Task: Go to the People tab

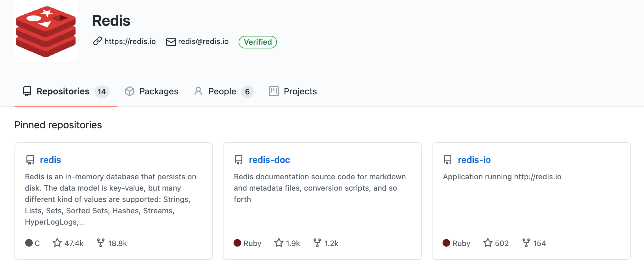Action: (x=224, y=92)
